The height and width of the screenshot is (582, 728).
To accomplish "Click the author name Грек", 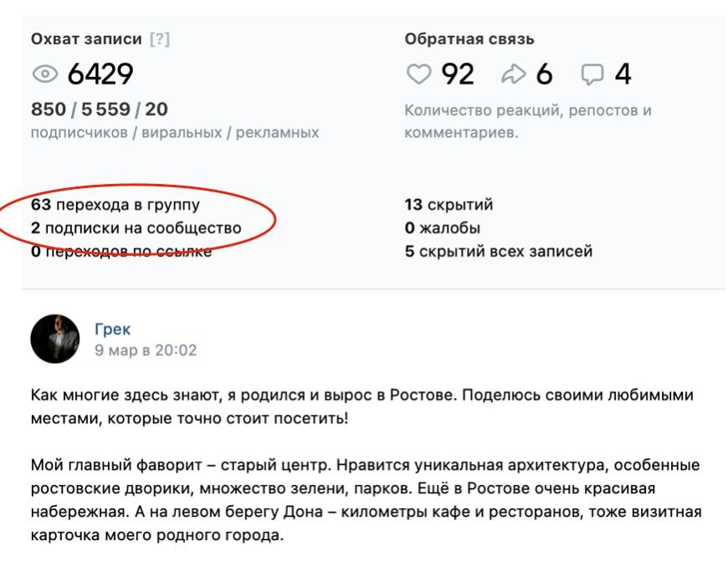I will 112,329.
